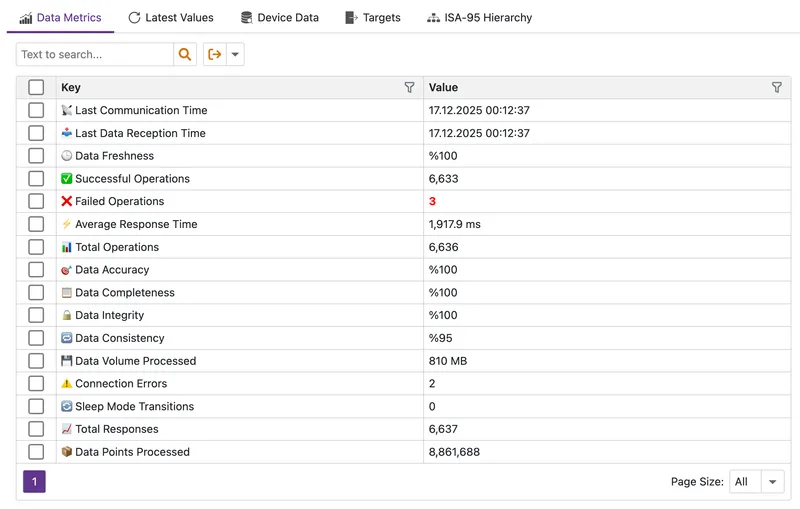Click the search magnifier icon
Viewport: 800px width, 509px height.
coord(185,54)
